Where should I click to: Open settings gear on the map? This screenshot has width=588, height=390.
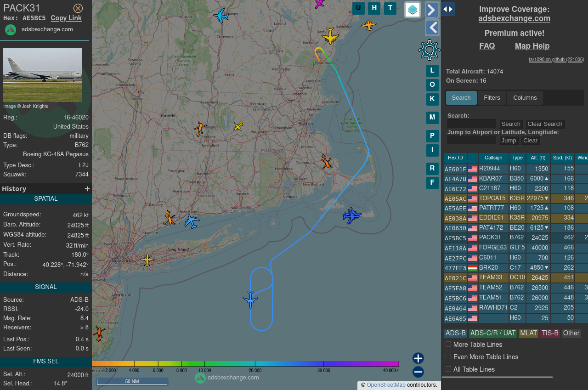coord(430,50)
